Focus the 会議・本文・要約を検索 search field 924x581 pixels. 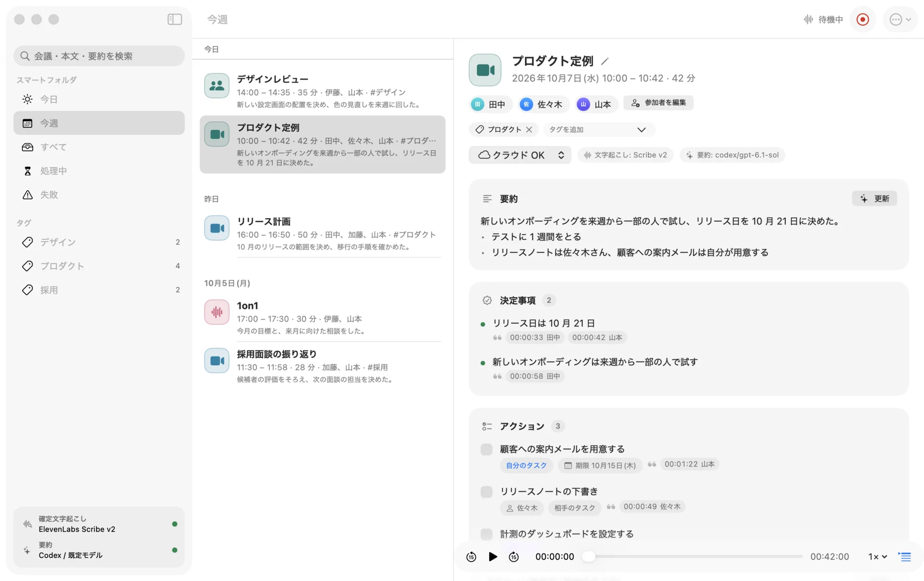click(x=99, y=56)
